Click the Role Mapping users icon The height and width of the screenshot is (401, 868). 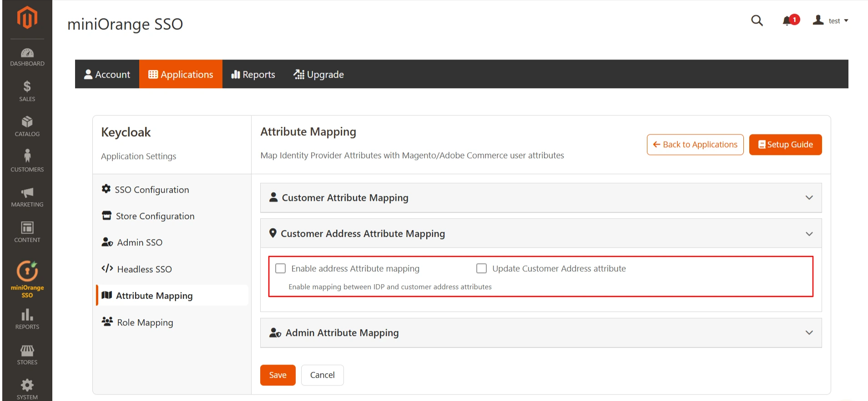click(x=107, y=321)
